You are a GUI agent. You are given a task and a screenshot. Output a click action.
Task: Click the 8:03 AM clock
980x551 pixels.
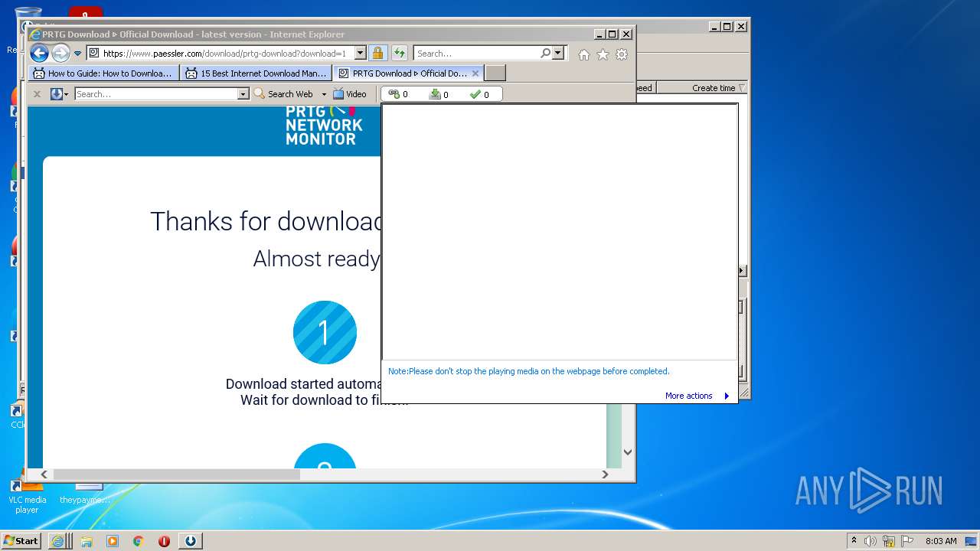(x=941, y=541)
